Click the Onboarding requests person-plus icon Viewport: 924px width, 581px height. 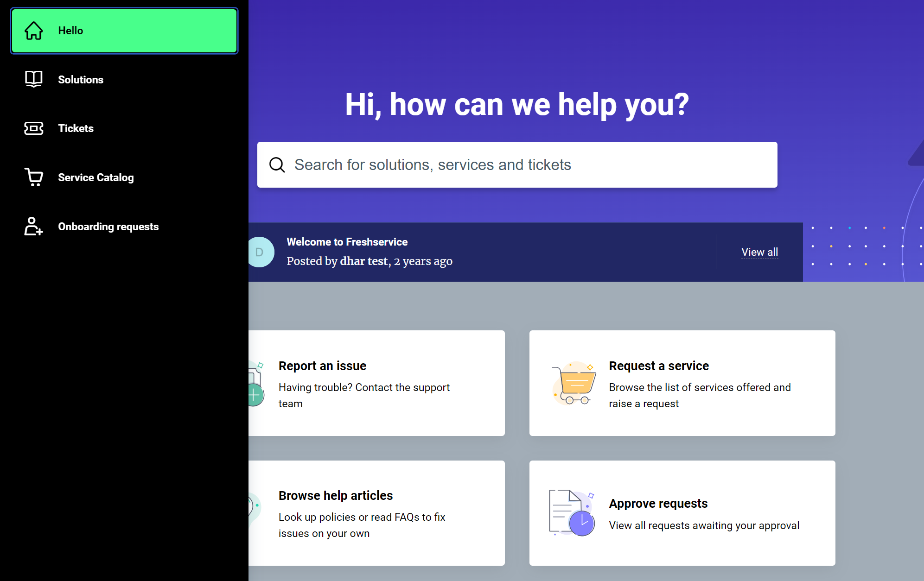pos(34,226)
